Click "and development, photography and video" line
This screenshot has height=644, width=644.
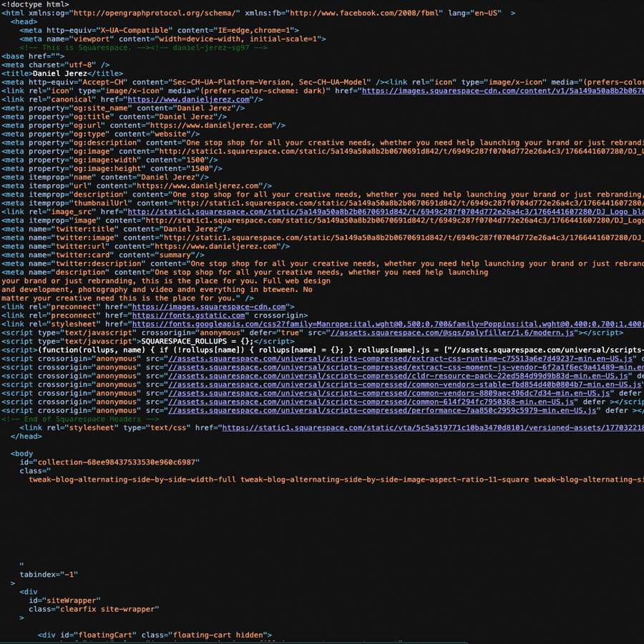(x=157, y=290)
